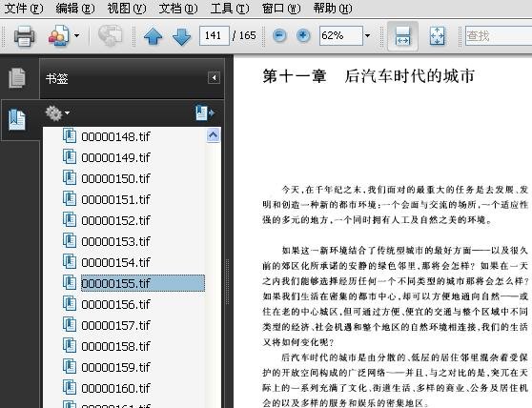Click the page number field showing 141
Image resolution: width=532 pixels, height=408 pixels.
215,35
